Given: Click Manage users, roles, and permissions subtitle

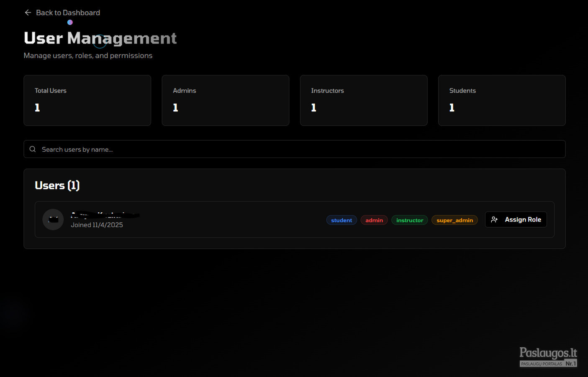Looking at the screenshot, I should (88, 55).
